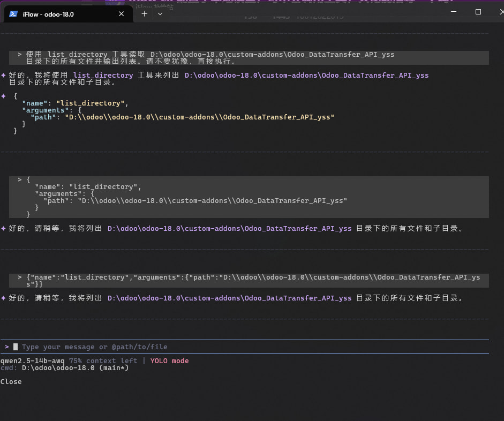Click the Close text at the bottom

[x=11, y=381]
